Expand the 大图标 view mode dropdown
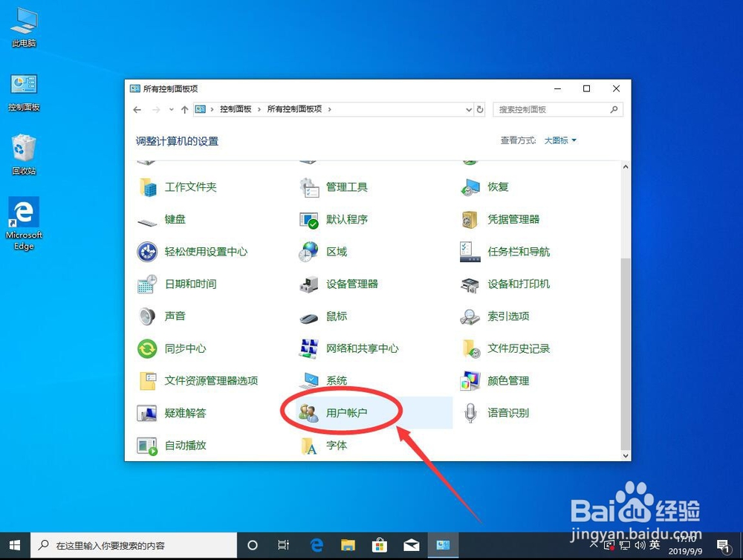 click(x=560, y=140)
